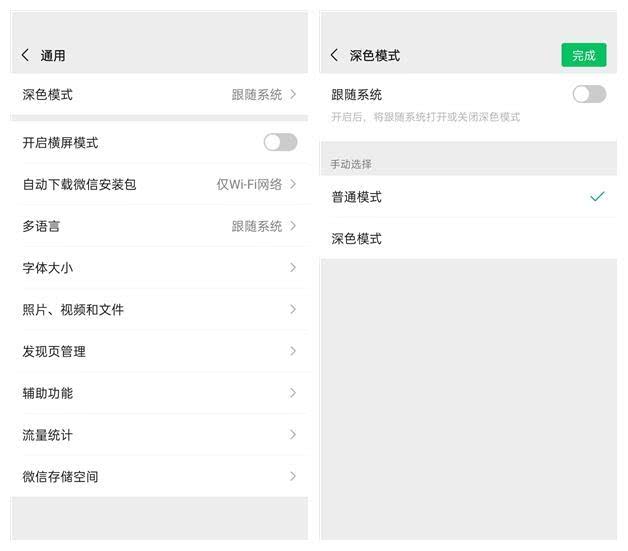This screenshot has height=551, width=628.
Task: Click chevron next to 照片、视频和文件
Action: 293,309
